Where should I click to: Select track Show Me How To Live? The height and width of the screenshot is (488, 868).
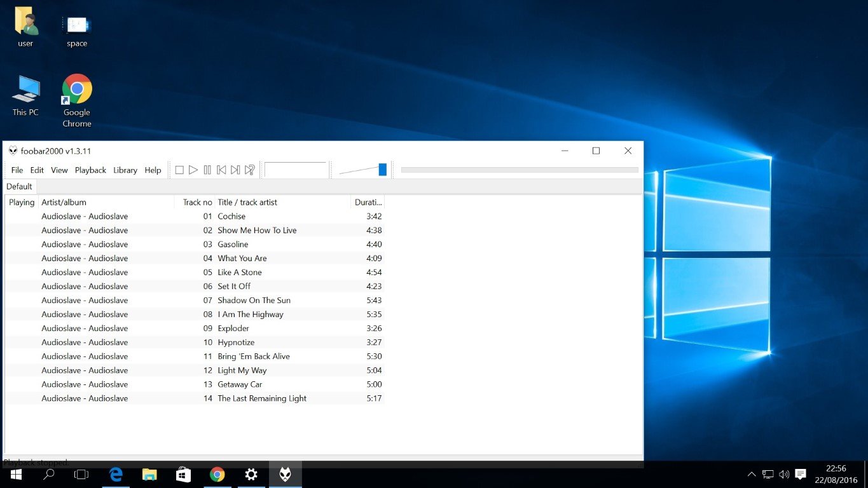pyautogui.click(x=195, y=230)
